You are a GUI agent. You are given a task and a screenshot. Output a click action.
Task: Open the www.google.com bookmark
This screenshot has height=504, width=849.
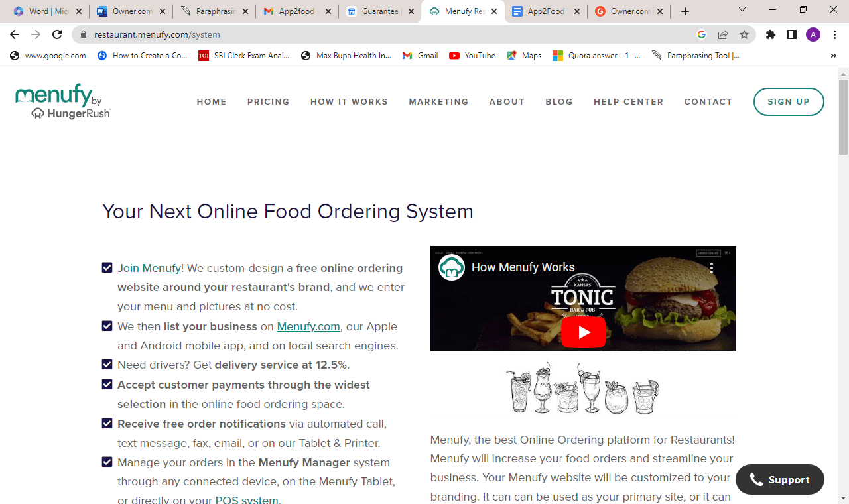point(48,56)
